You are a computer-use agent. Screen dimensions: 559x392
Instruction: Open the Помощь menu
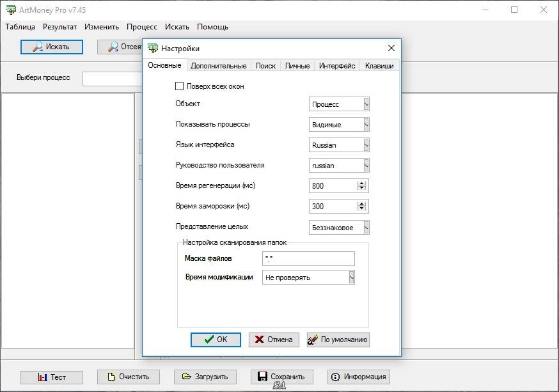(x=212, y=27)
